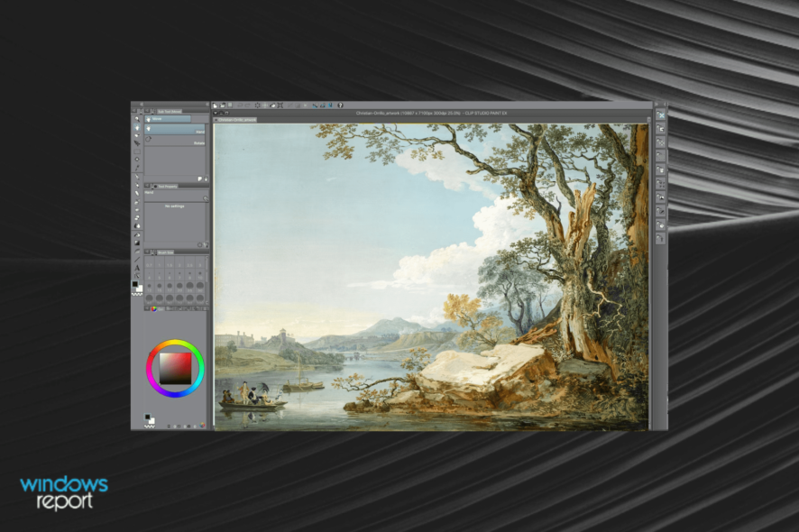Select the Text tool
The width and height of the screenshot is (799, 532).
(x=137, y=268)
